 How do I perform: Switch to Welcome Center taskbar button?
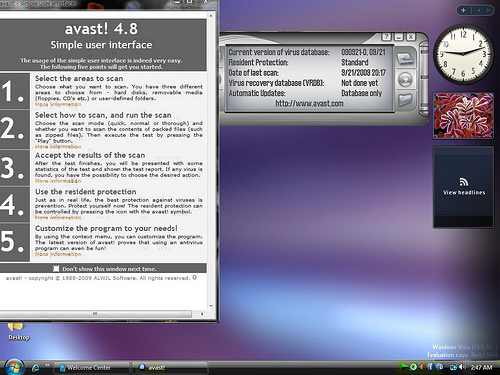coord(91,368)
